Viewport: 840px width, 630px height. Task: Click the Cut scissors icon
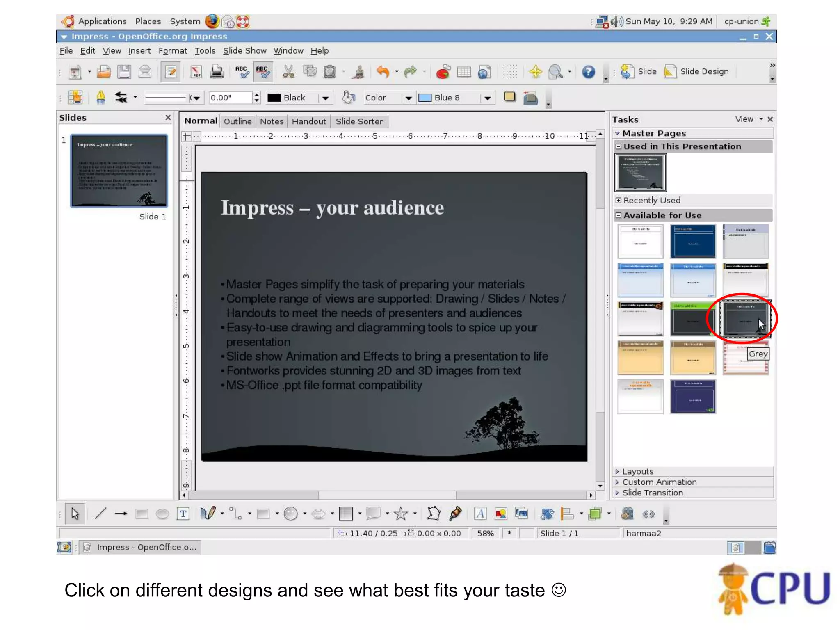click(x=289, y=72)
